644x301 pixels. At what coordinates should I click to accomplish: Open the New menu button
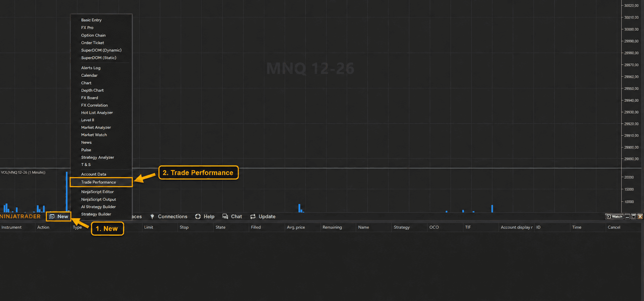(x=59, y=216)
